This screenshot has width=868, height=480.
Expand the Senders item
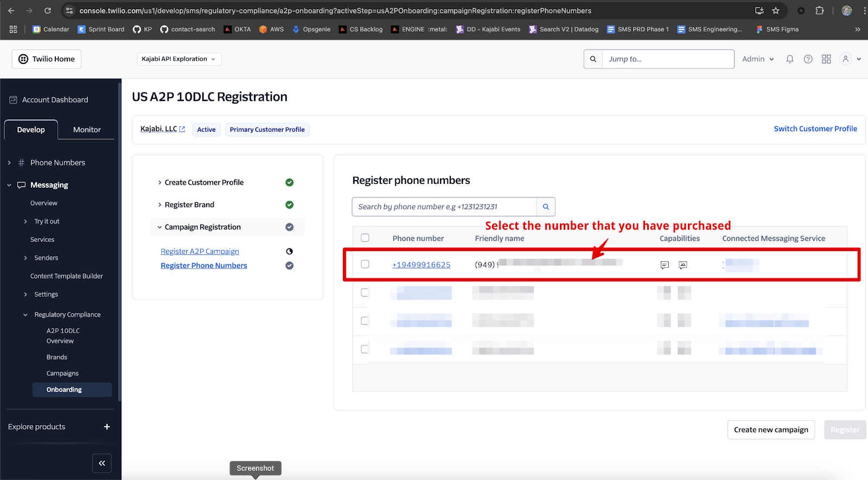pyautogui.click(x=25, y=258)
